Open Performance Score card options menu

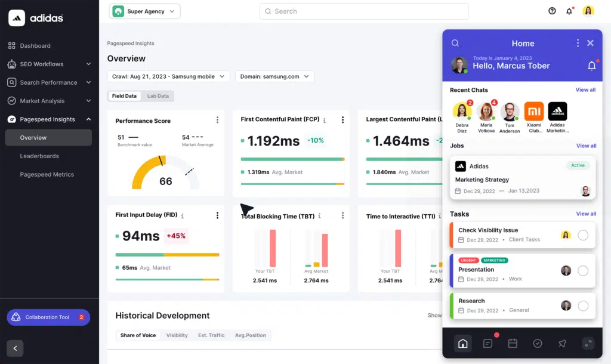point(217,120)
